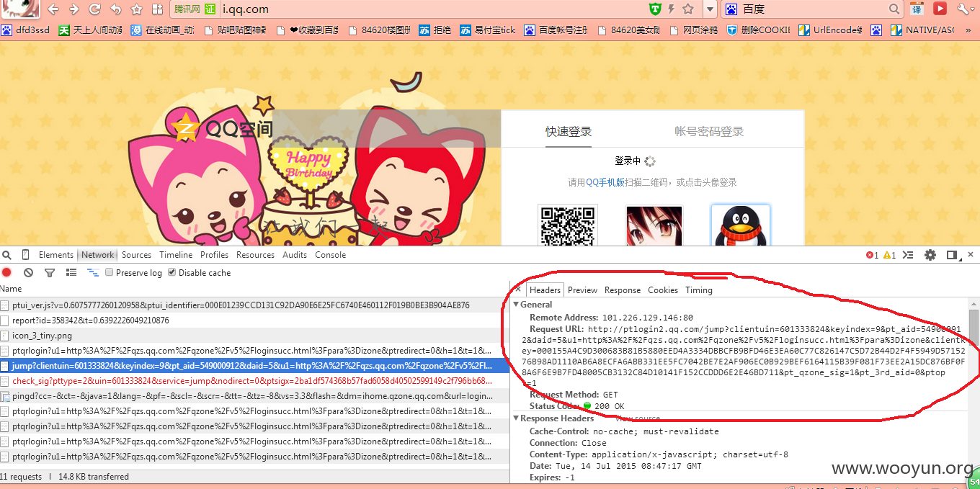Open favorites via the star toolbar icon
Viewport: 980px width, 489px height.
(137, 9)
